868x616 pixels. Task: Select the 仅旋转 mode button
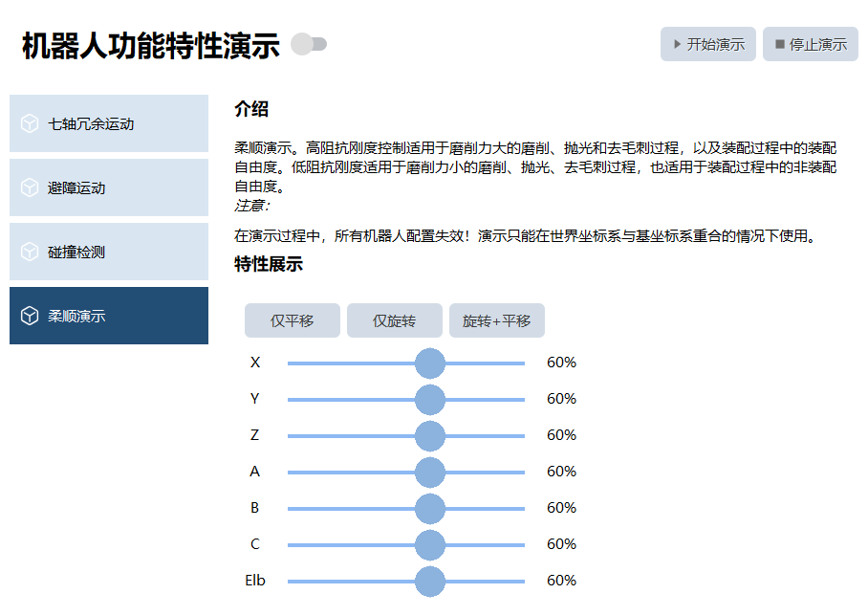[395, 320]
